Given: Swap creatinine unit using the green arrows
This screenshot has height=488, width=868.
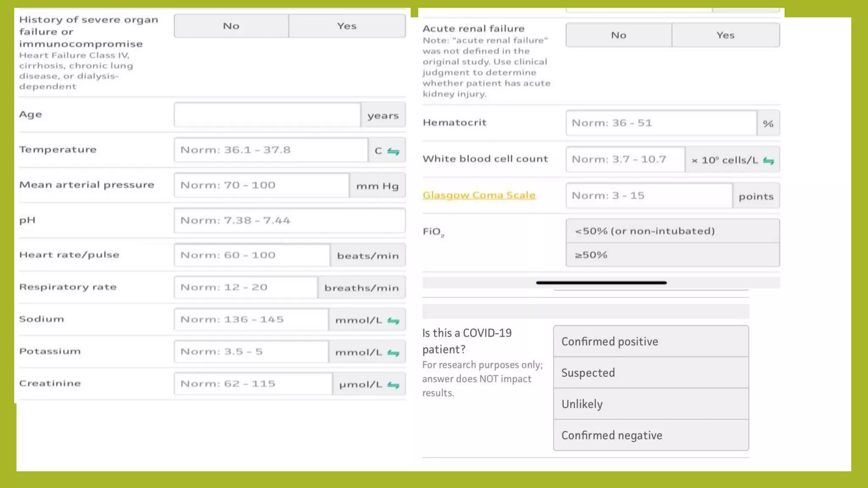Looking at the screenshot, I should click(x=393, y=385).
